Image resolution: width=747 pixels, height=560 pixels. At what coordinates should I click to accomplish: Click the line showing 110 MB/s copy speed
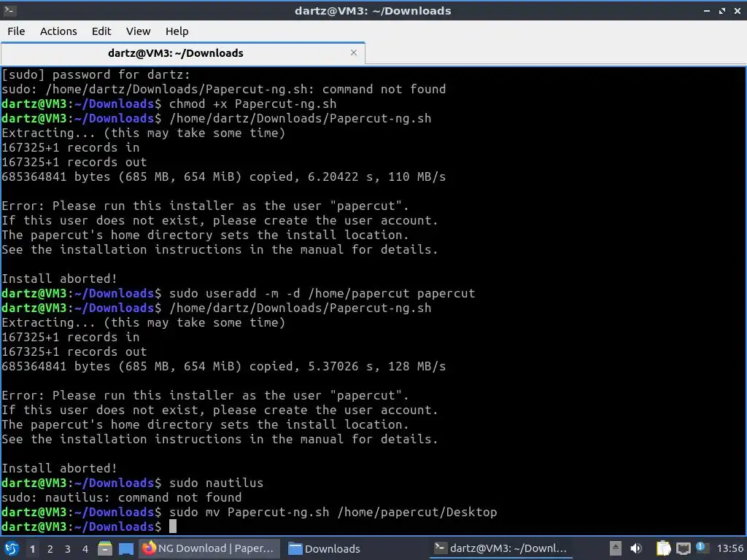(x=223, y=176)
